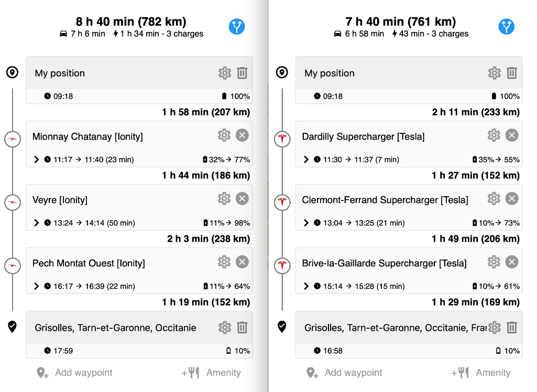The image size is (537, 392).
Task: Expand Veyre charging stop details
Action: pos(37,223)
